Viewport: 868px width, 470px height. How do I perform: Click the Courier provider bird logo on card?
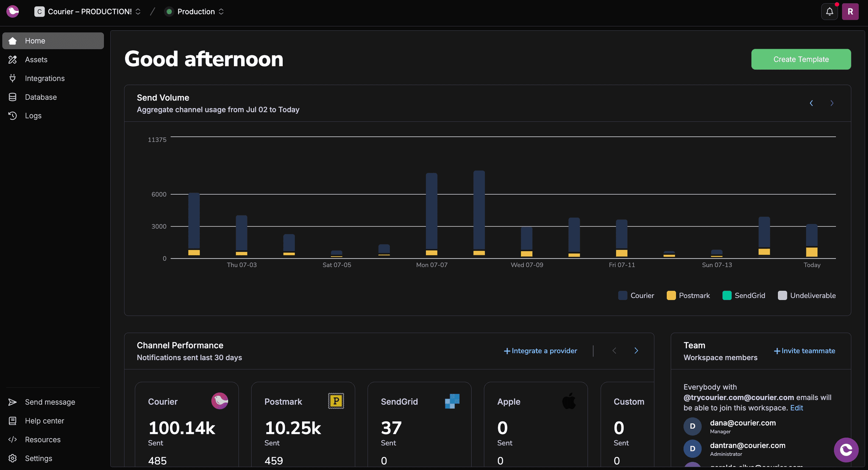point(220,401)
